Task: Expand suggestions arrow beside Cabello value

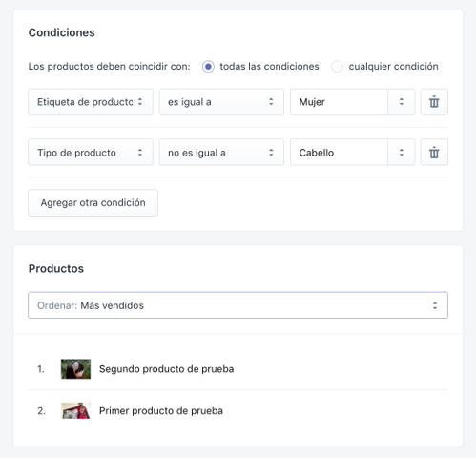Action: coord(402,153)
